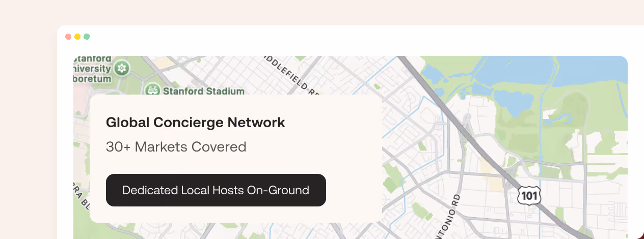Click the Highway 101 shield icon
Viewport: 644px width, 239px height.
tap(528, 195)
